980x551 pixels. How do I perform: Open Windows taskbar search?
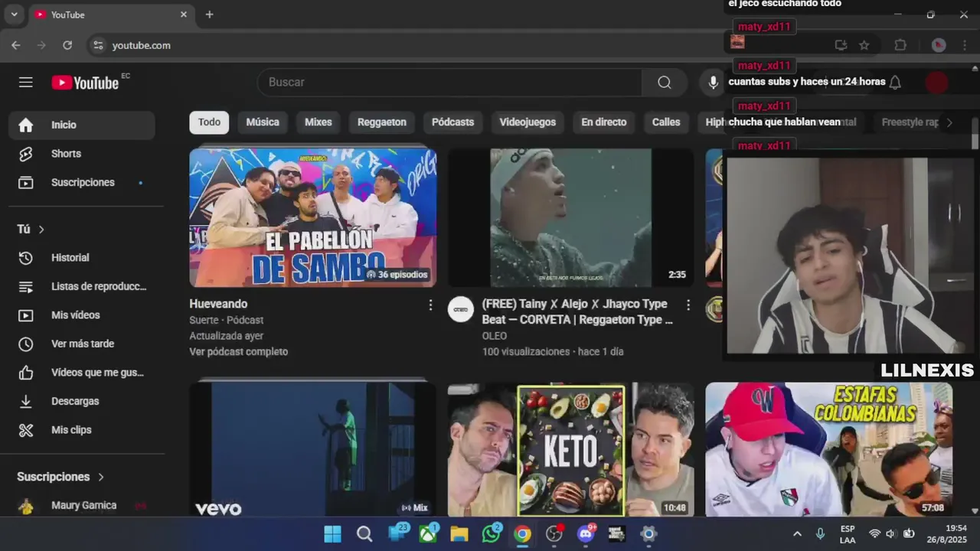[x=364, y=534]
